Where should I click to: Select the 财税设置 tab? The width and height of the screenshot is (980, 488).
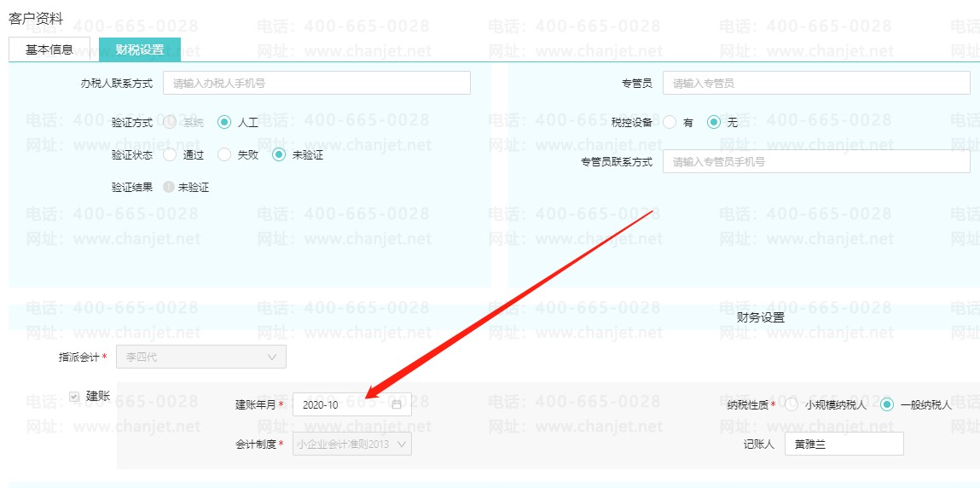pyautogui.click(x=140, y=49)
